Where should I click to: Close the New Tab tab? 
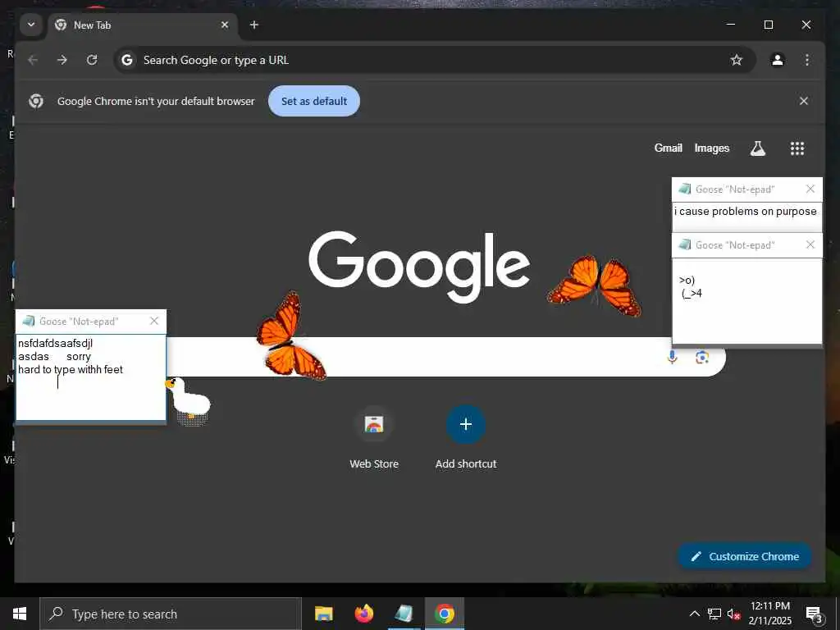pyautogui.click(x=225, y=25)
